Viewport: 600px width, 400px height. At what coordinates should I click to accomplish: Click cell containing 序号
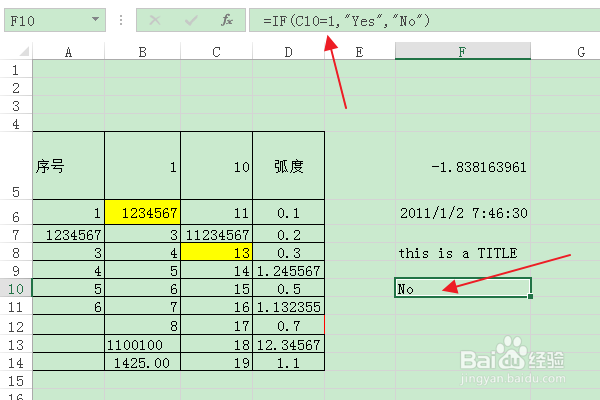click(68, 166)
